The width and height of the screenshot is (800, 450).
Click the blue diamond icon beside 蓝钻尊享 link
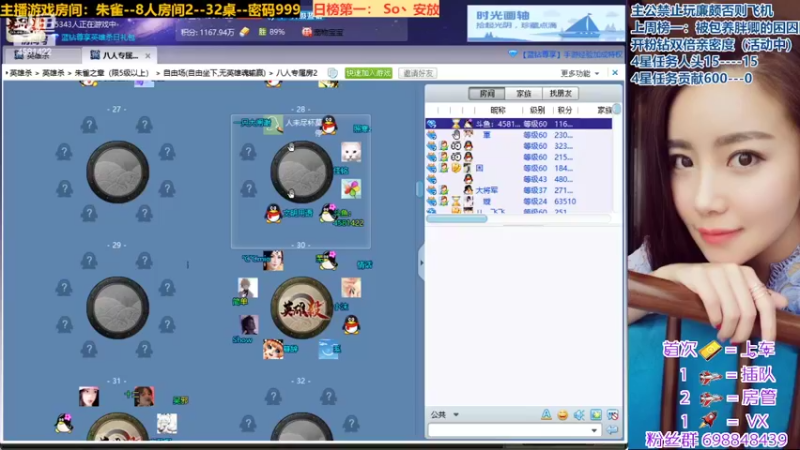(x=513, y=54)
